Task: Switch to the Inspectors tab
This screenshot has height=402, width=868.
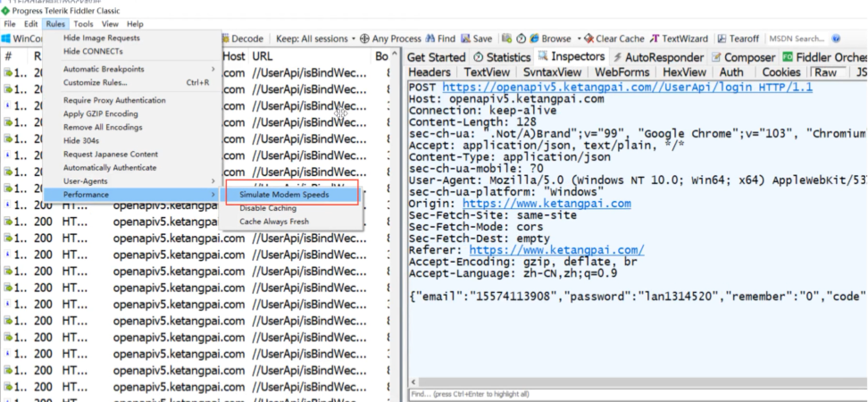Action: pyautogui.click(x=572, y=56)
